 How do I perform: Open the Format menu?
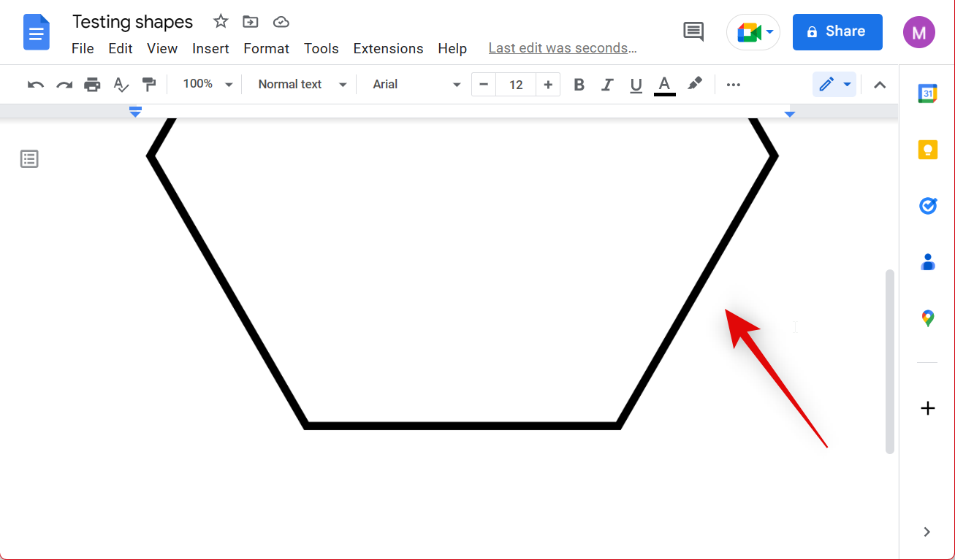pyautogui.click(x=266, y=48)
